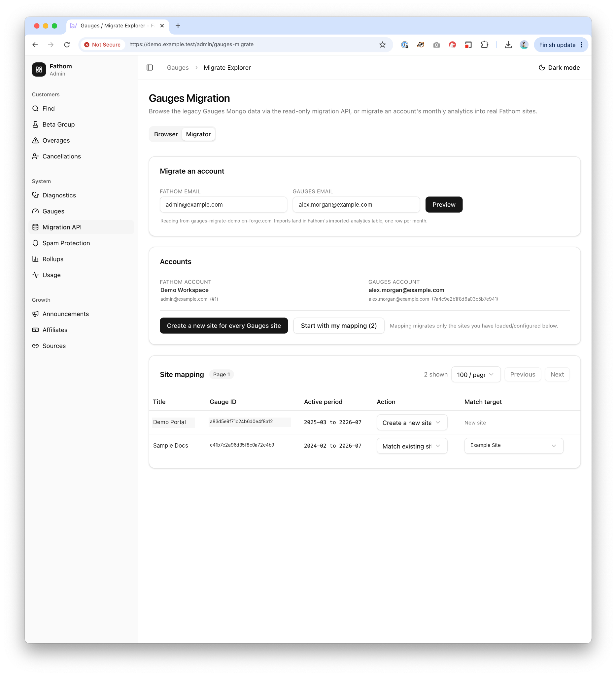Toggle Dark mode
The width and height of the screenshot is (616, 676).
click(x=559, y=68)
